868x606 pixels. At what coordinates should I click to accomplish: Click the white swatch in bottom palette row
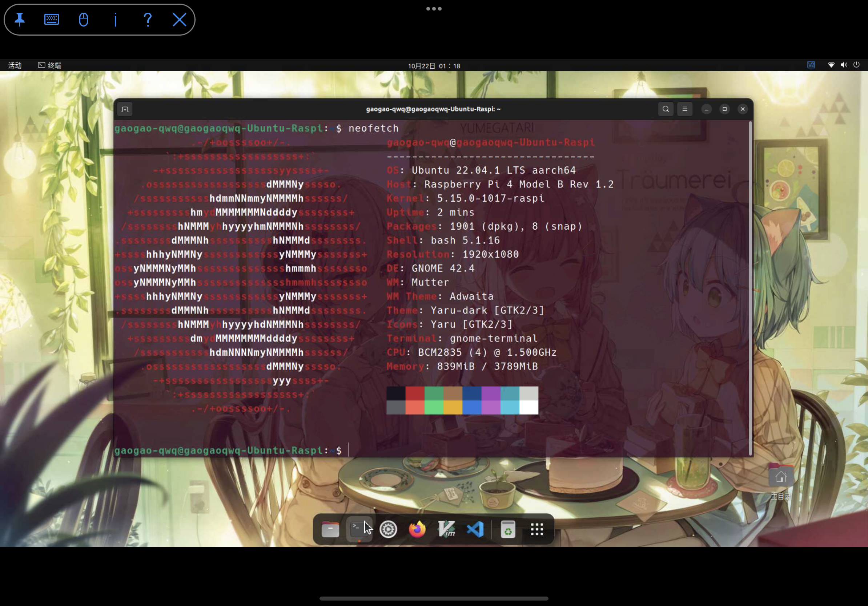pyautogui.click(x=529, y=407)
